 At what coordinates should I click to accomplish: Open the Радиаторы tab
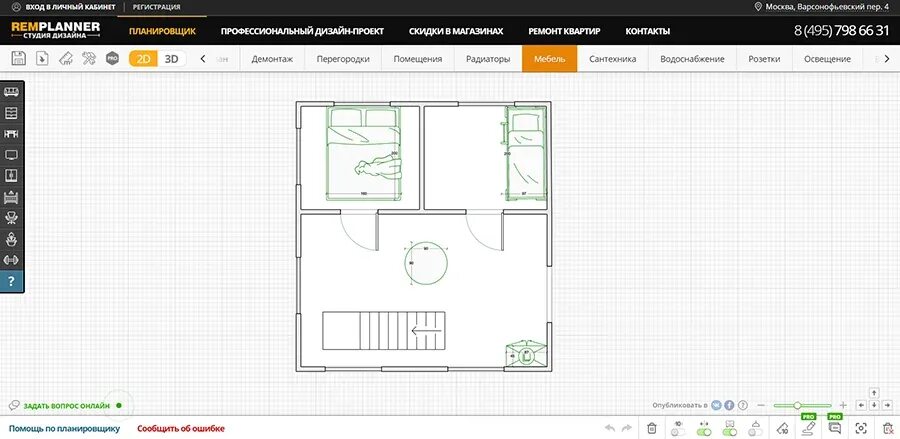click(488, 59)
